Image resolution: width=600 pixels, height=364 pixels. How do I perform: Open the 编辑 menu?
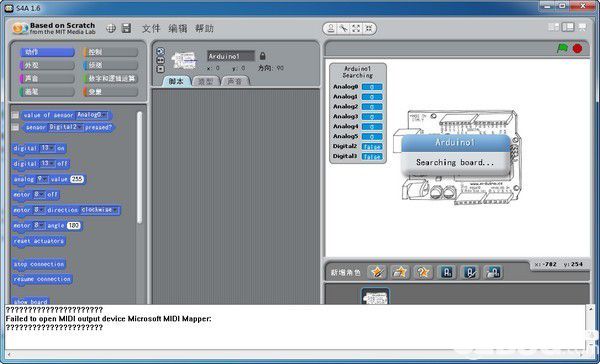178,28
